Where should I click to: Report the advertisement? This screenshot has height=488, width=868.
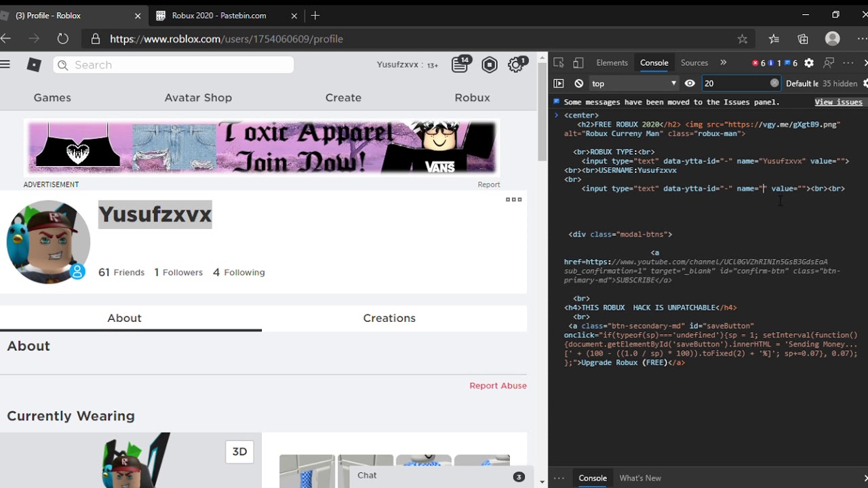(488, 184)
